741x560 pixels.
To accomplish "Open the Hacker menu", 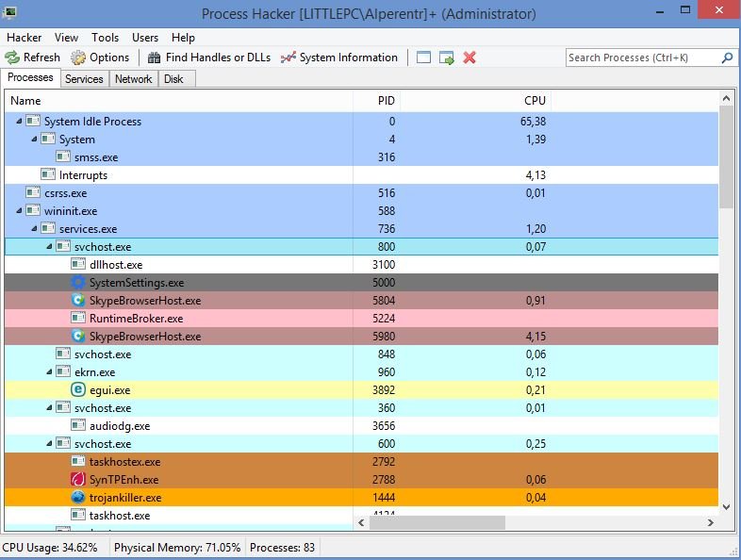I will pyautogui.click(x=25, y=38).
